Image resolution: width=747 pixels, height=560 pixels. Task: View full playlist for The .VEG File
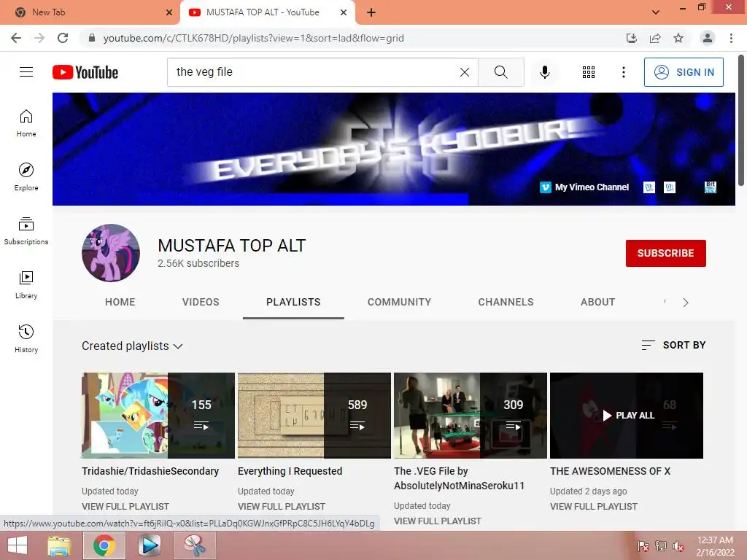pos(438,521)
